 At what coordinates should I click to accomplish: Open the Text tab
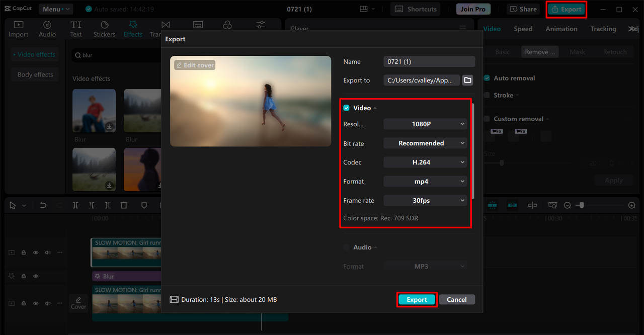pyautogui.click(x=76, y=29)
